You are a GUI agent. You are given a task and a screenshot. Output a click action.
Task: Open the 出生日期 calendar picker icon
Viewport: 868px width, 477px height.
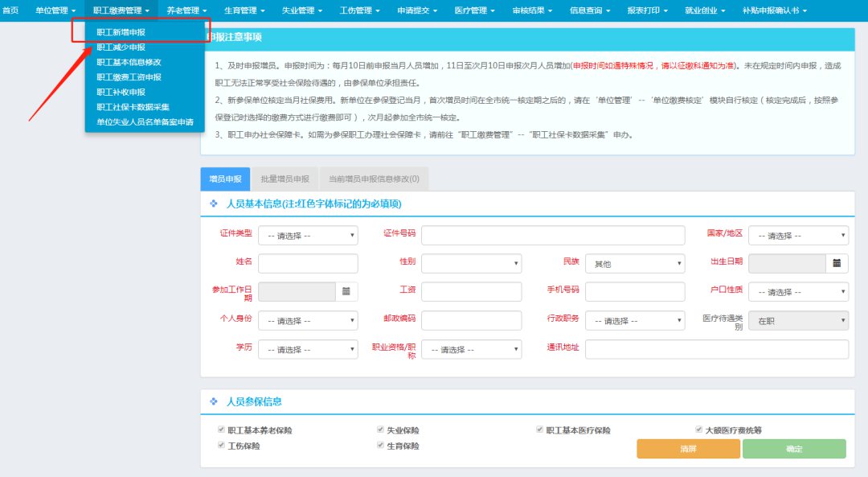coord(837,263)
